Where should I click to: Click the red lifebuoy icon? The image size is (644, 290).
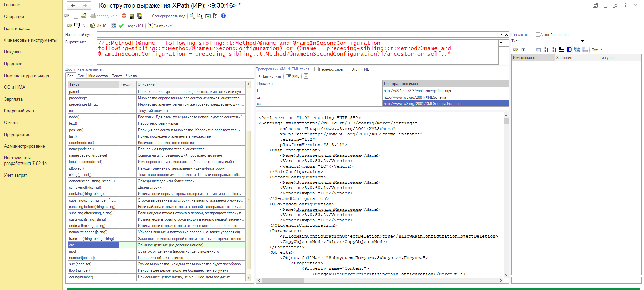(x=124, y=16)
